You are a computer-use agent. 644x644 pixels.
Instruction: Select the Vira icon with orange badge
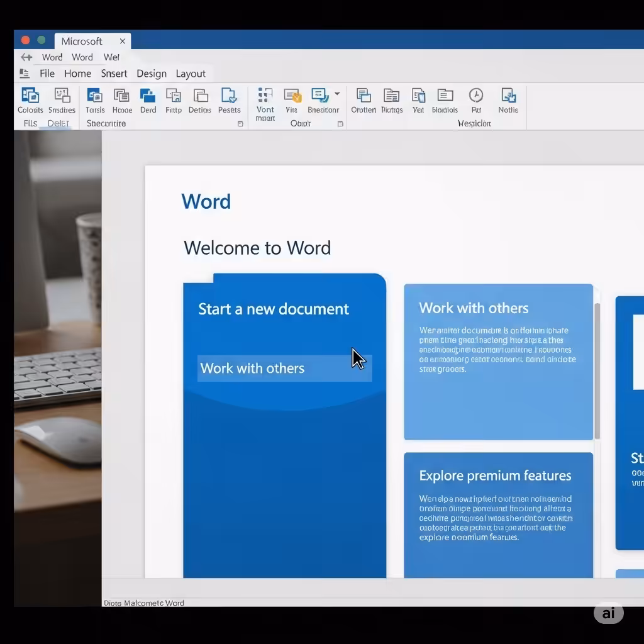tap(292, 96)
